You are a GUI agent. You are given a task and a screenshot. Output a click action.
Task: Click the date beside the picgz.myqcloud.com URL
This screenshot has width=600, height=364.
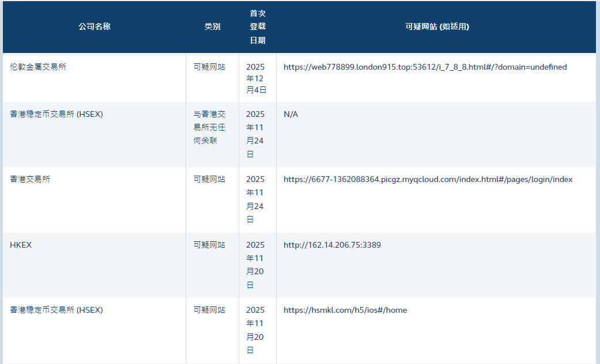256,199
